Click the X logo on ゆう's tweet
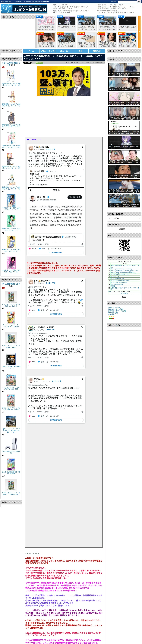 [82, 327]
